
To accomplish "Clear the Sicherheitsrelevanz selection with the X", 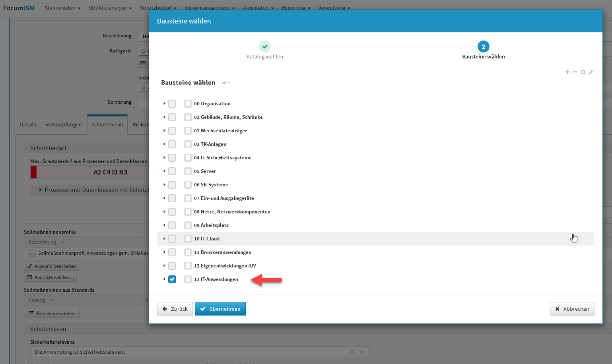I will tap(352, 352).
